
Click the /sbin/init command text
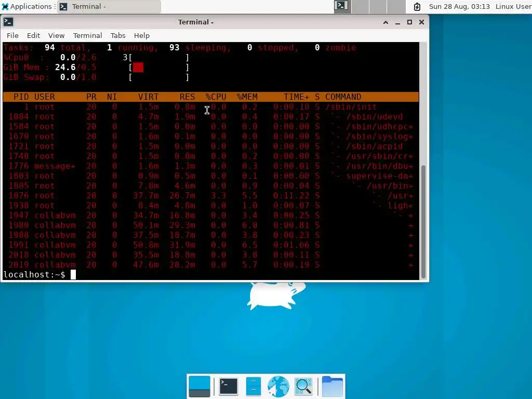[x=351, y=107]
